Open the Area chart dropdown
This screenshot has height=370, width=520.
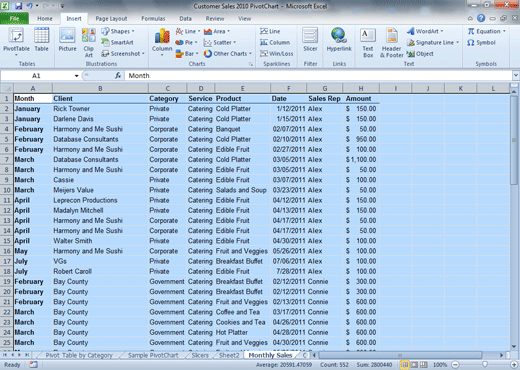click(x=217, y=31)
